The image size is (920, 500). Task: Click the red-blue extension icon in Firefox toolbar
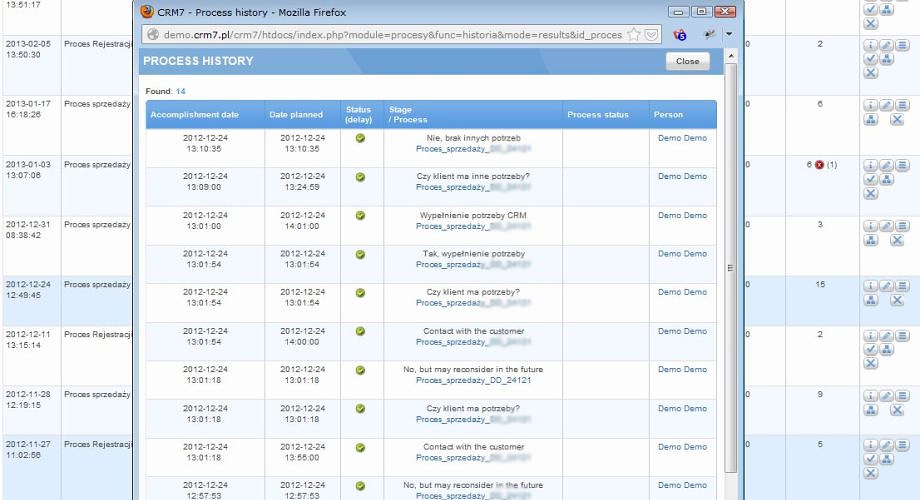pos(679,35)
